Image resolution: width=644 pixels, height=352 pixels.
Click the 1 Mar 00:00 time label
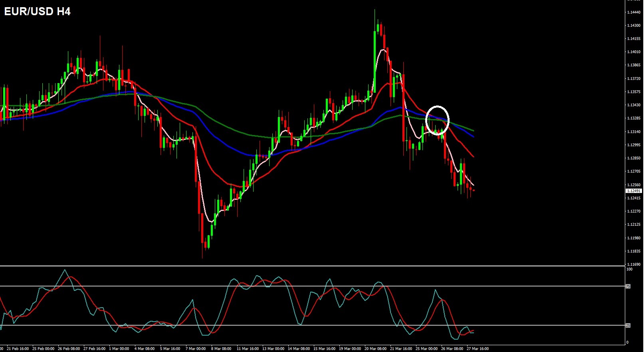[x=119, y=349]
